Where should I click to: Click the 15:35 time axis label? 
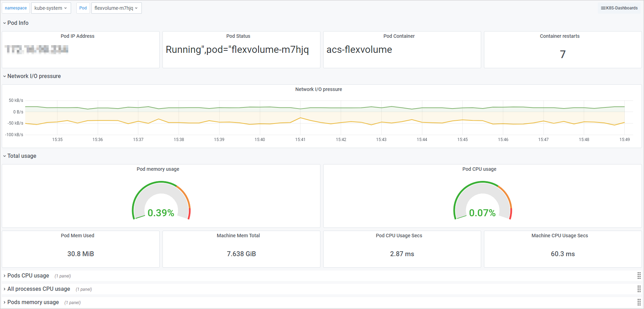coord(57,140)
